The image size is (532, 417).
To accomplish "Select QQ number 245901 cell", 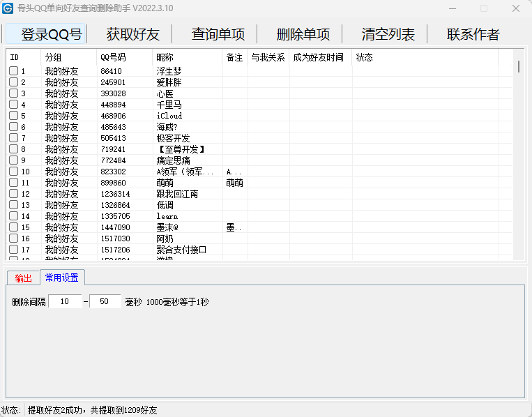I will point(113,82).
